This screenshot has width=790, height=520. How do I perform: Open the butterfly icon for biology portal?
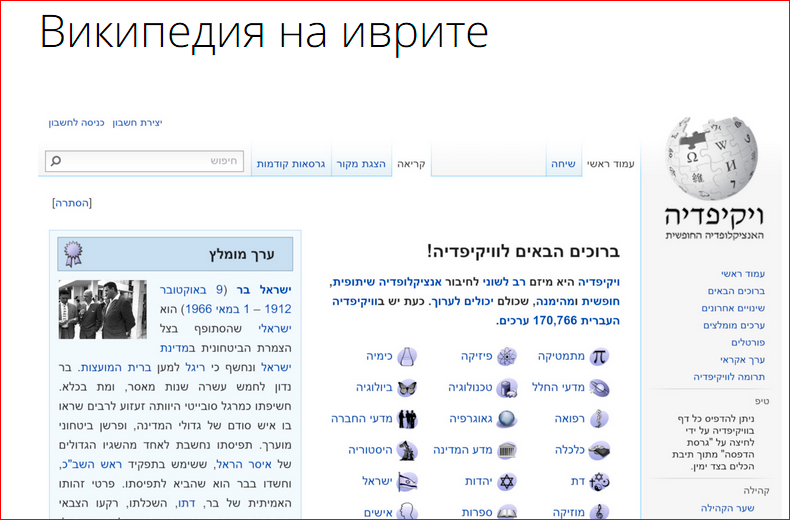tap(407, 387)
